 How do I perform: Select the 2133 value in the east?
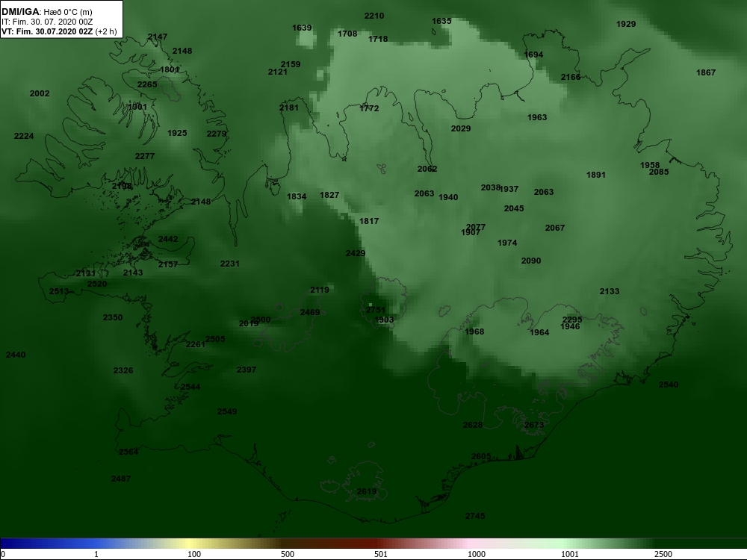(610, 291)
